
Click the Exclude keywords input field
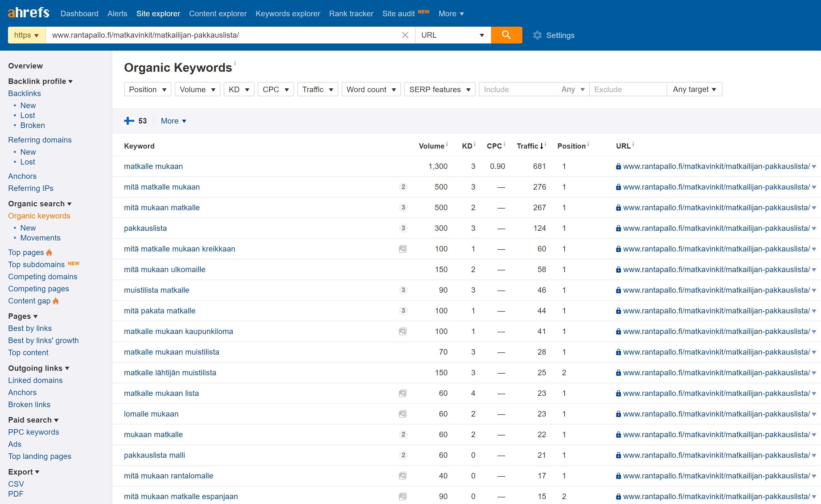(628, 89)
